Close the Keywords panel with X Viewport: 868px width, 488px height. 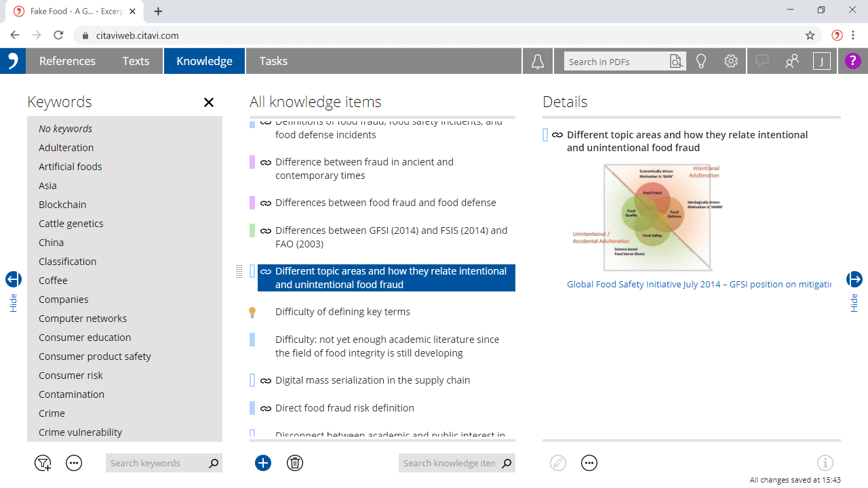pyautogui.click(x=209, y=102)
